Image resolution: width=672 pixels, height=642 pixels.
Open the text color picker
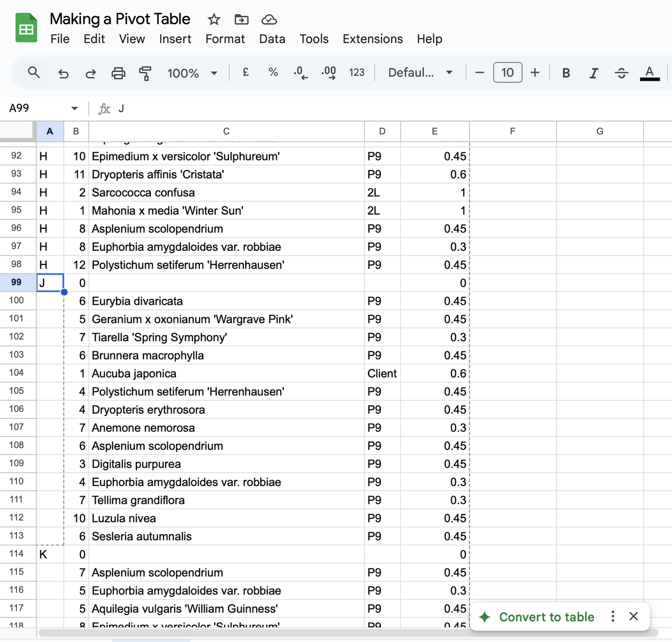tap(649, 72)
